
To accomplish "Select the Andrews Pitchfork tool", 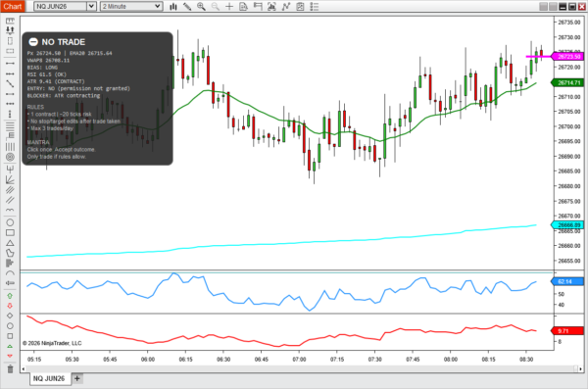I will (10, 169).
